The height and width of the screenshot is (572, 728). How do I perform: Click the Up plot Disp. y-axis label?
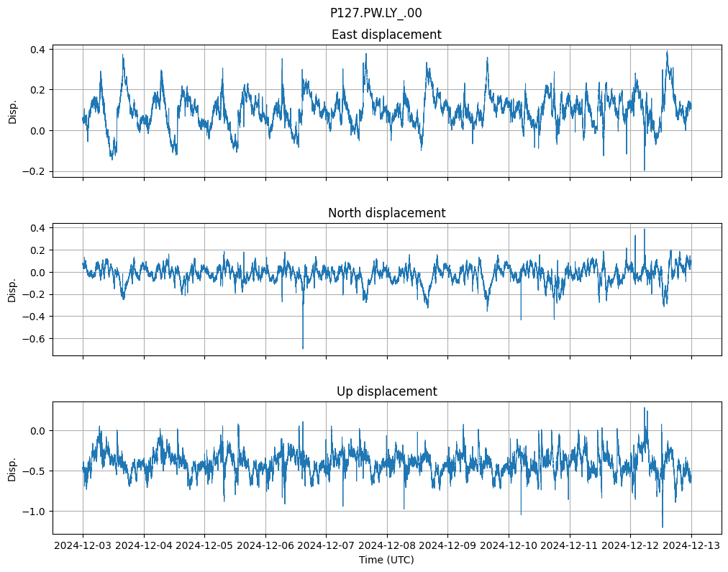12,468
